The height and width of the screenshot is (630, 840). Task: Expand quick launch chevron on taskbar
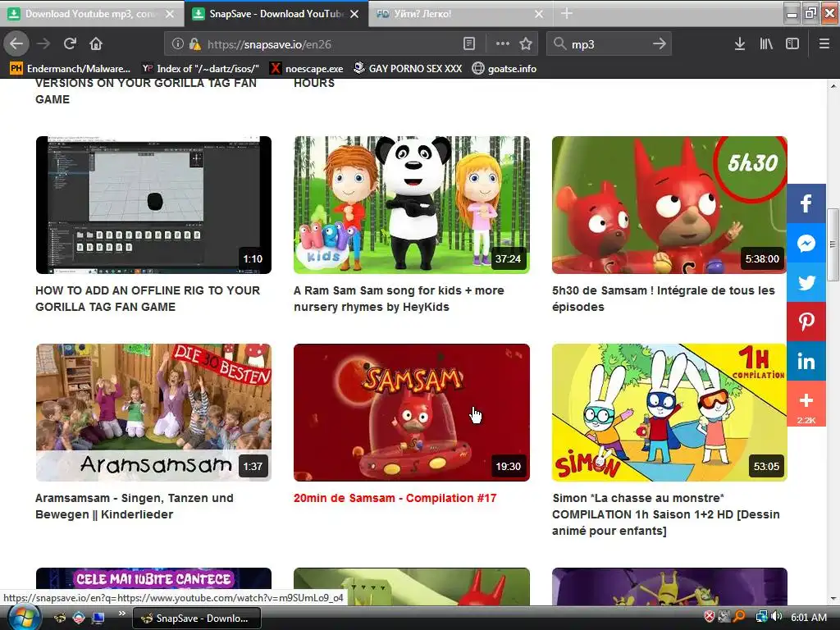(x=122, y=614)
